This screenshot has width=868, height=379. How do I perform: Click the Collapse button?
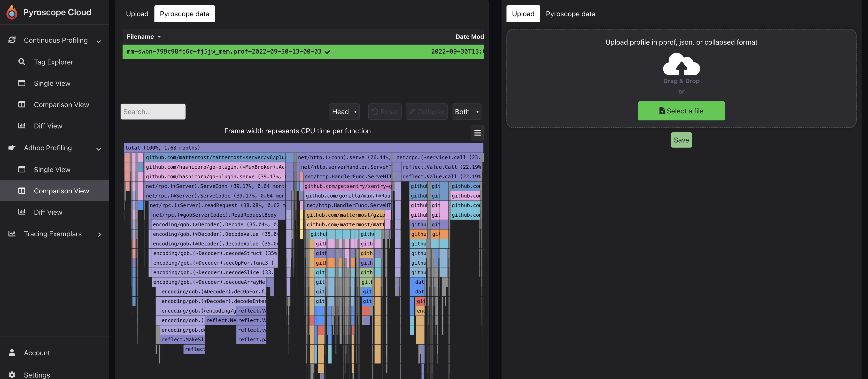426,112
